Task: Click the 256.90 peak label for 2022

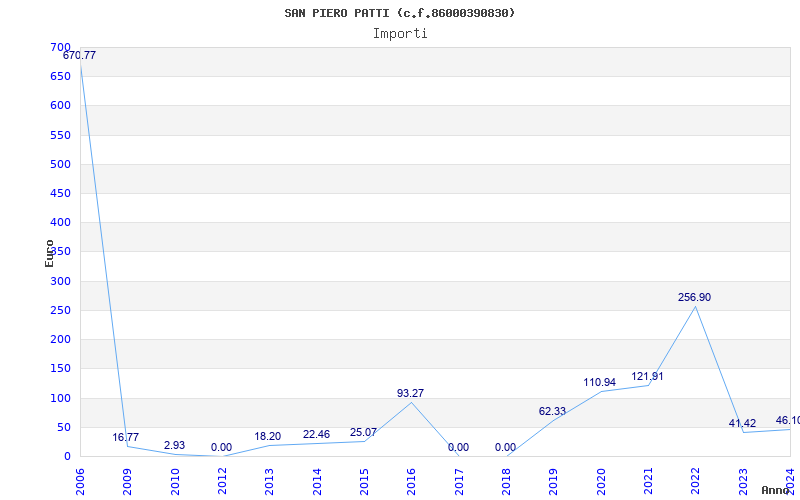Action: [x=694, y=297]
